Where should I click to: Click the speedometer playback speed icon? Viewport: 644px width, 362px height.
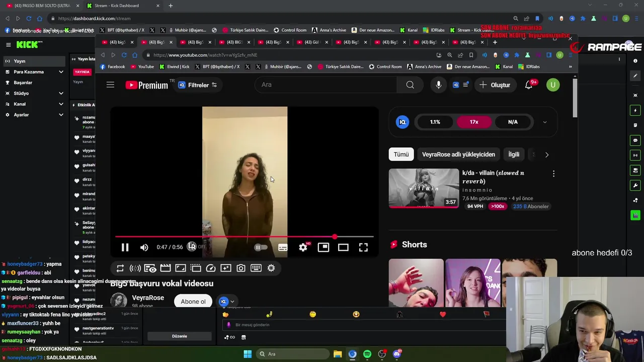point(211,268)
